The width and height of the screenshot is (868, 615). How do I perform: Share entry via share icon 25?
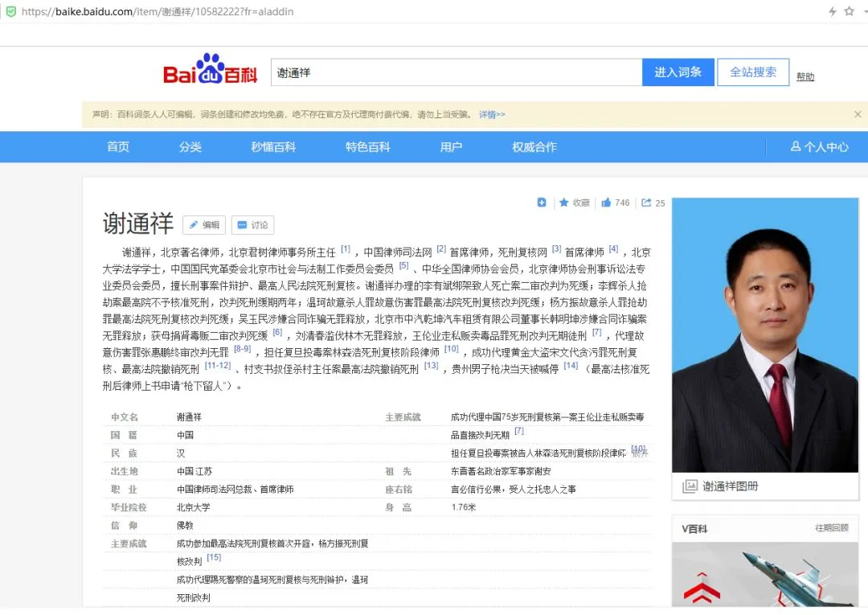pyautogui.click(x=653, y=203)
